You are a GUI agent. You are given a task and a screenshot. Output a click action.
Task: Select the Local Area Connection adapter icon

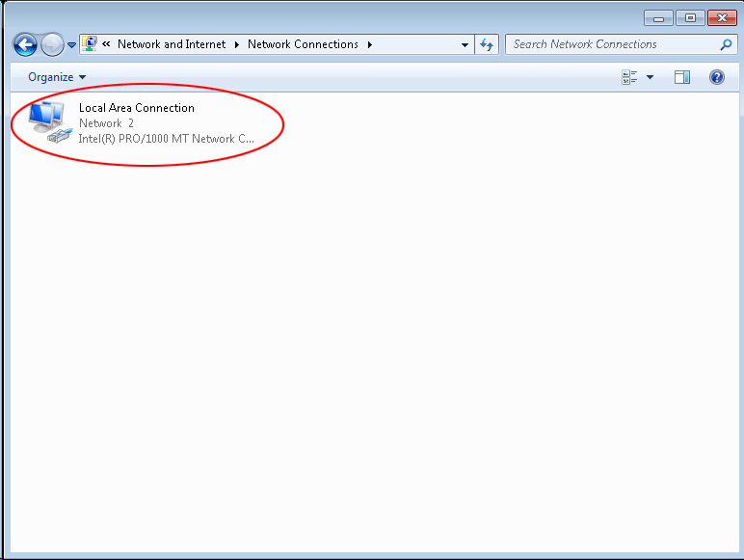49,121
